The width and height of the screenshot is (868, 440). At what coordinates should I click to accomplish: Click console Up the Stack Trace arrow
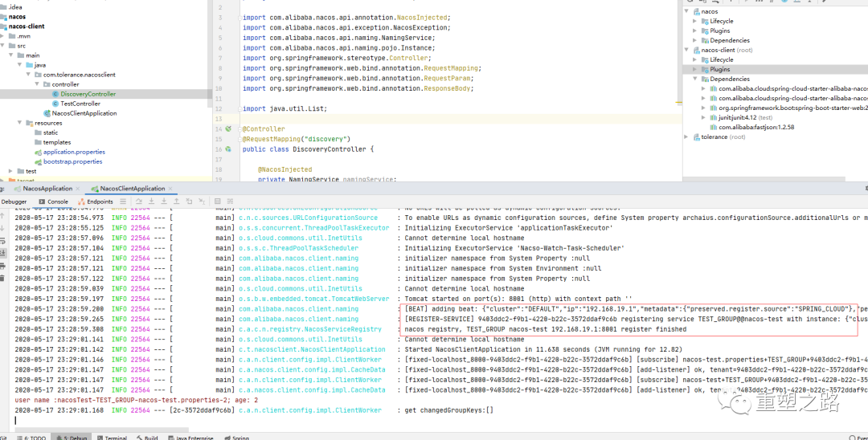[x=2, y=216]
